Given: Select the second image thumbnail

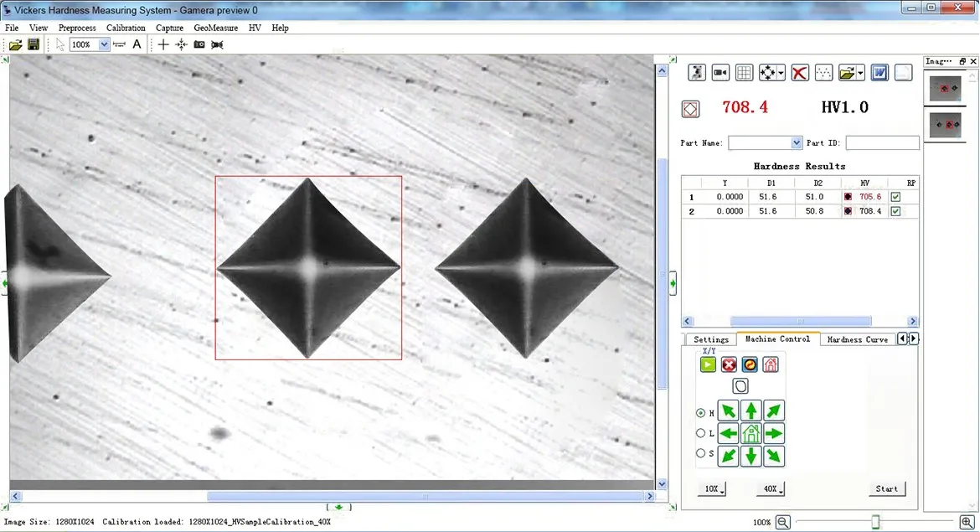Looking at the screenshot, I should point(944,125).
